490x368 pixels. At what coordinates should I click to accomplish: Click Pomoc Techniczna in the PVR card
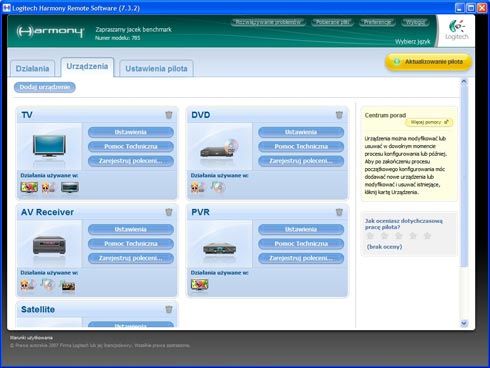click(301, 244)
